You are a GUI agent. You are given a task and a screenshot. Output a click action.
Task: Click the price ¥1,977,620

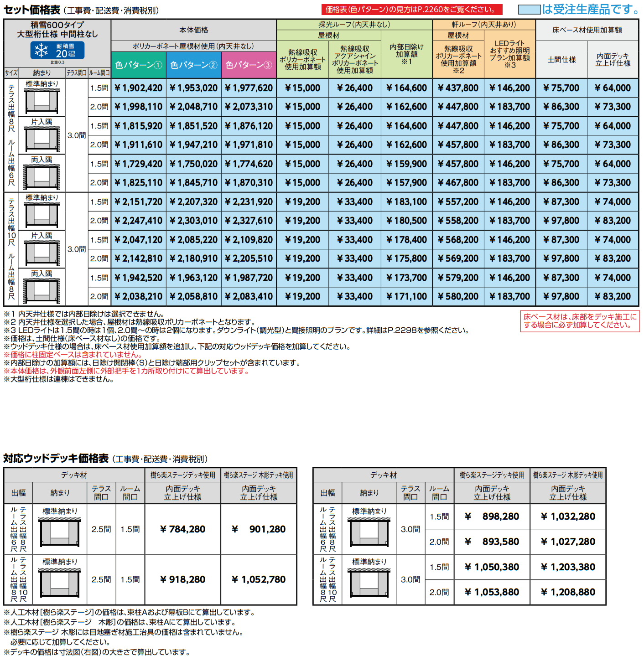(x=249, y=88)
